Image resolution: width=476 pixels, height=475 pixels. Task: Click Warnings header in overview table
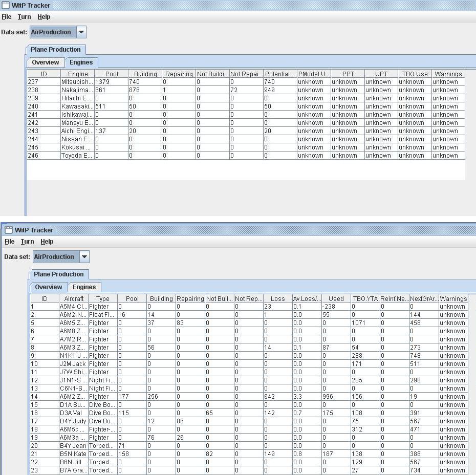pyautogui.click(x=453, y=298)
